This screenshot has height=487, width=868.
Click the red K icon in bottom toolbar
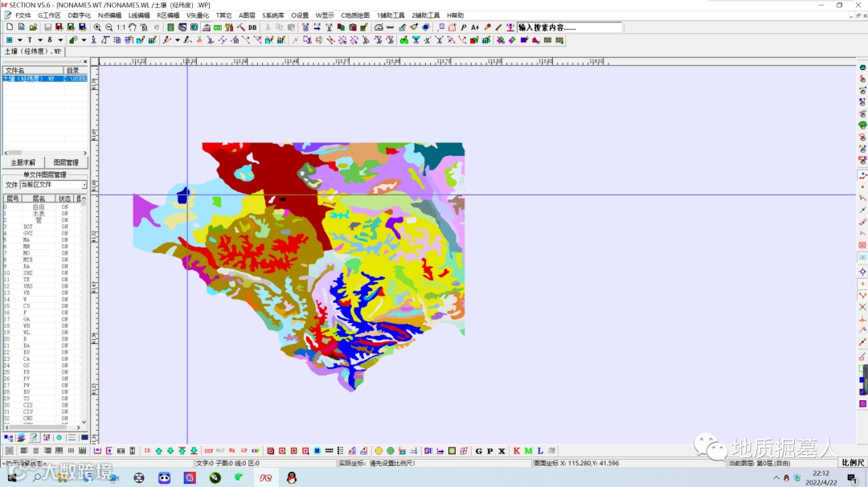coord(517,451)
